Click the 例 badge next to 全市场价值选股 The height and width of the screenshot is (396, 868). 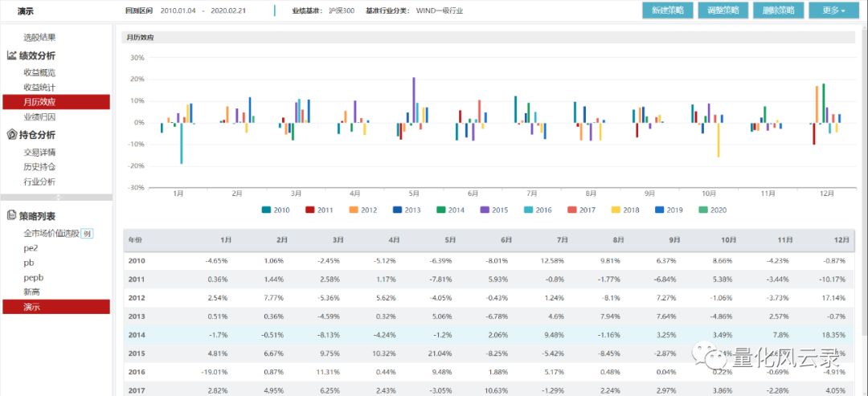click(88, 234)
